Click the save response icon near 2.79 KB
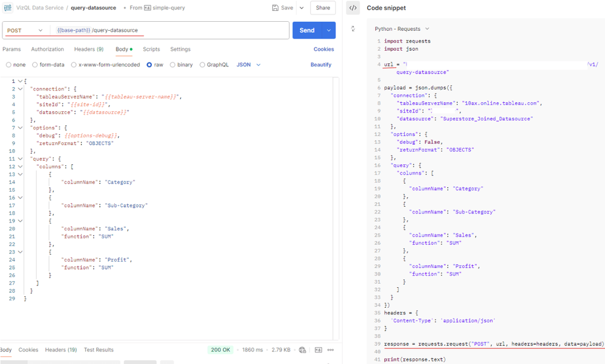Viewport: 605px width, 364px height. 318,349
